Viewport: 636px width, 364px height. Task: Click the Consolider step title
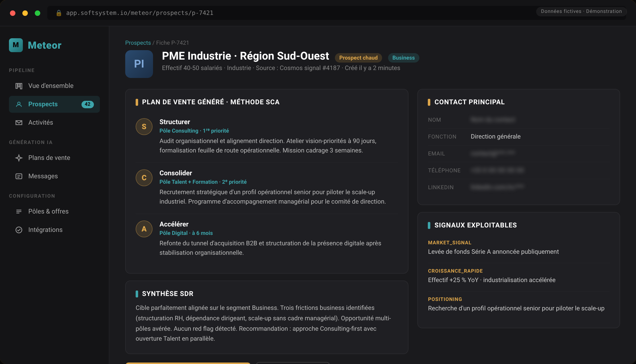(x=176, y=173)
